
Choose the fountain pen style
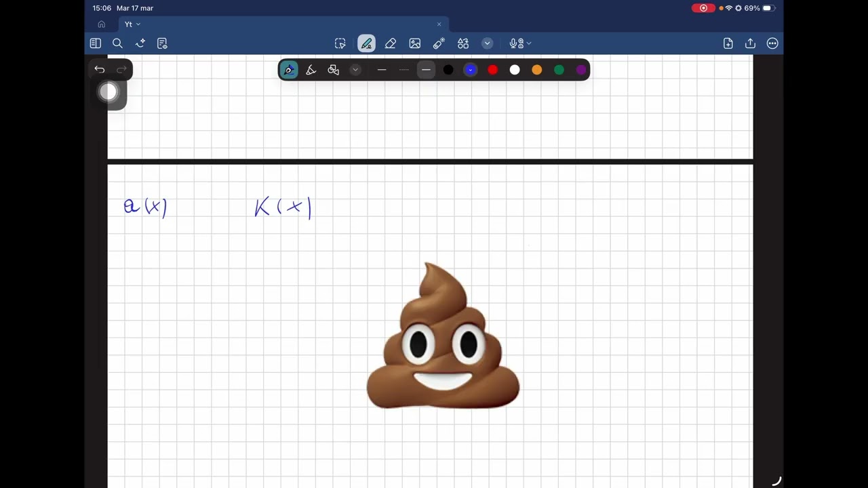289,70
